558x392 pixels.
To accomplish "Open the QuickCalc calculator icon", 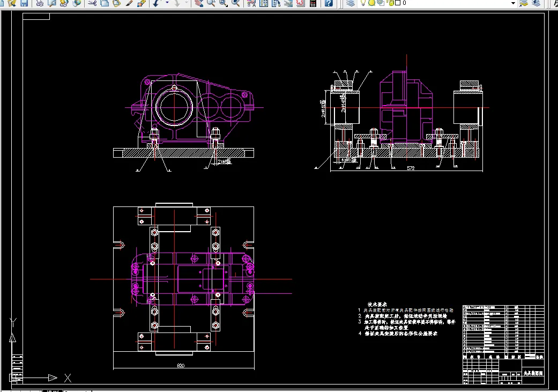I will point(313,3).
